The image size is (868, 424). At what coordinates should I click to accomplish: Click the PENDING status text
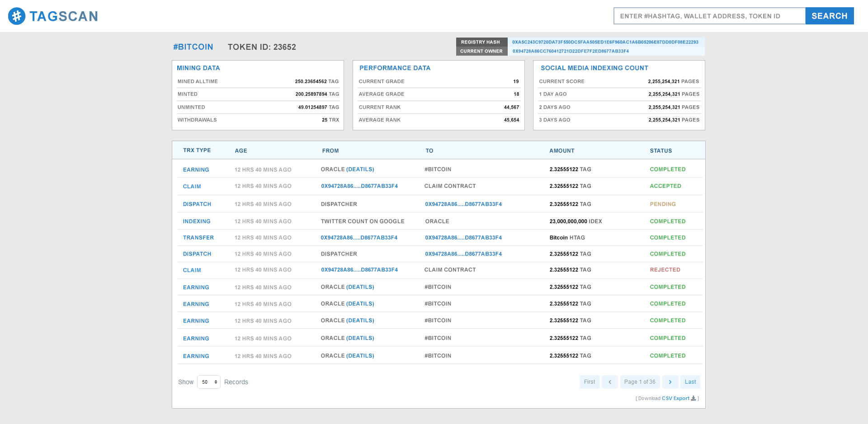point(663,204)
